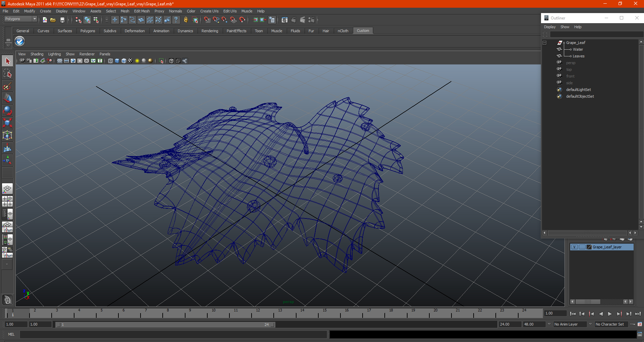Render the current frame clapboard icon
The image size is (644, 342).
pos(293,20)
